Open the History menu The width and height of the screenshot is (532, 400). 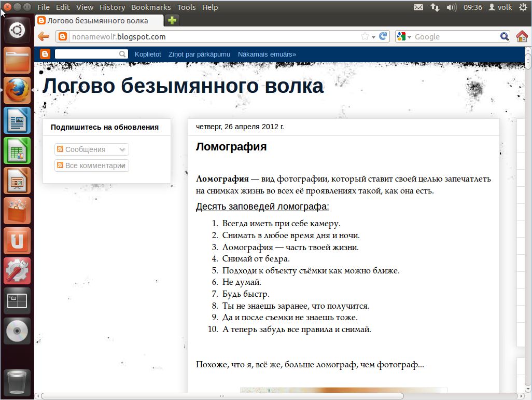tap(113, 7)
